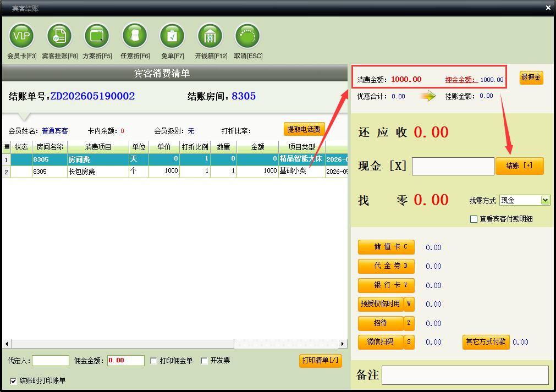This screenshot has width=556, height=392.
Task: Click the 提取电话费 button
Action: pyautogui.click(x=304, y=129)
